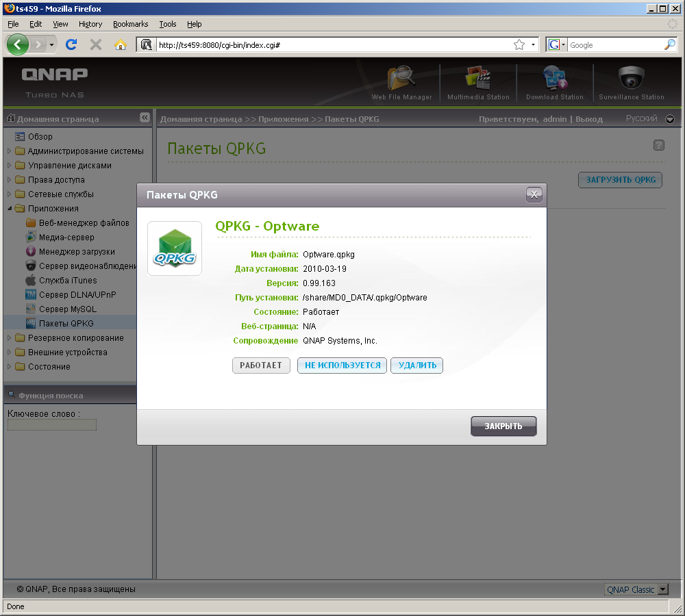Go back using Firefox back arrow
This screenshot has height=616, width=685.
18,44
